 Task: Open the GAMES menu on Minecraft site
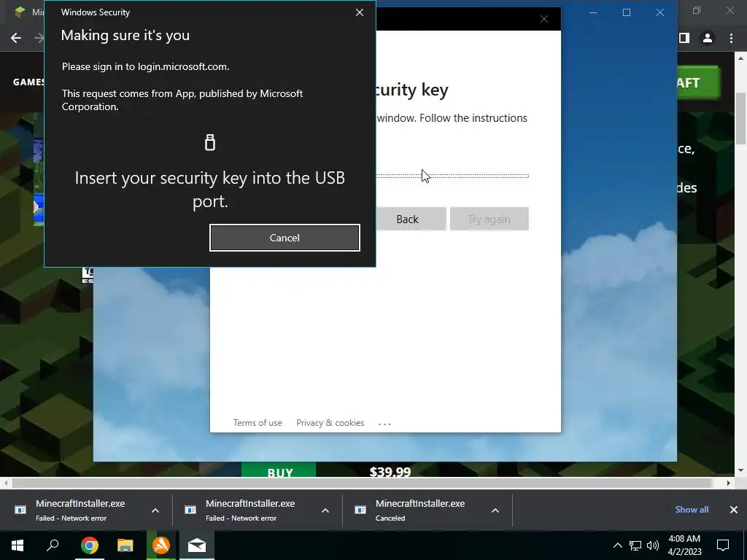(x=28, y=82)
